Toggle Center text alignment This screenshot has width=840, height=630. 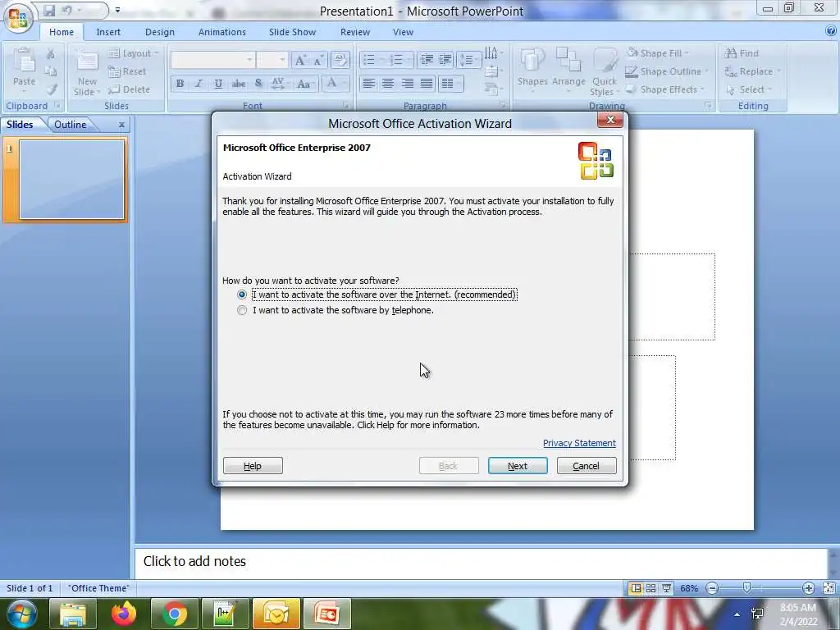tap(388, 84)
